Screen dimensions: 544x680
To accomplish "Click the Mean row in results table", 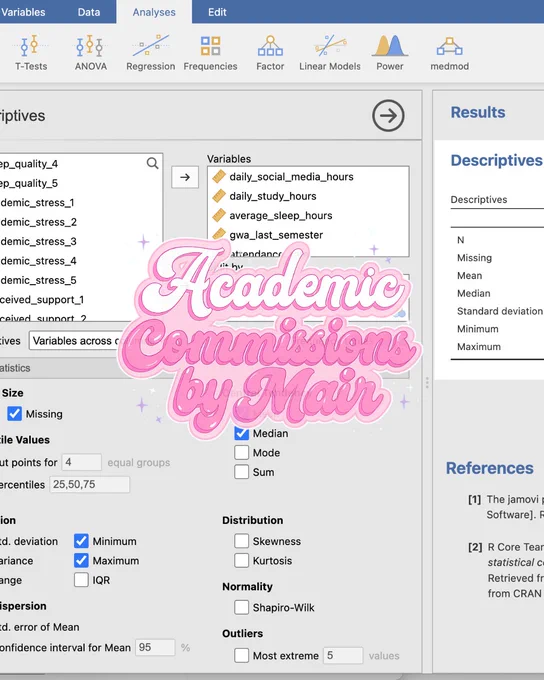I will 469,275.
